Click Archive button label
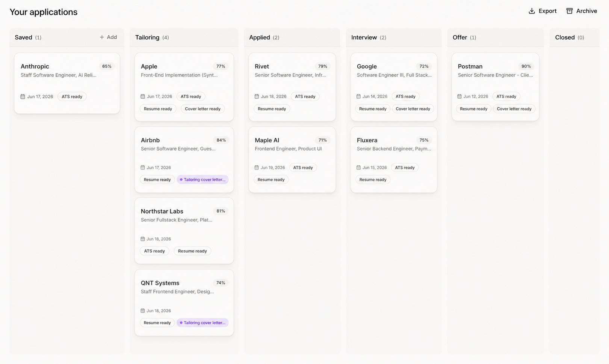The image size is (609, 364). point(587,11)
